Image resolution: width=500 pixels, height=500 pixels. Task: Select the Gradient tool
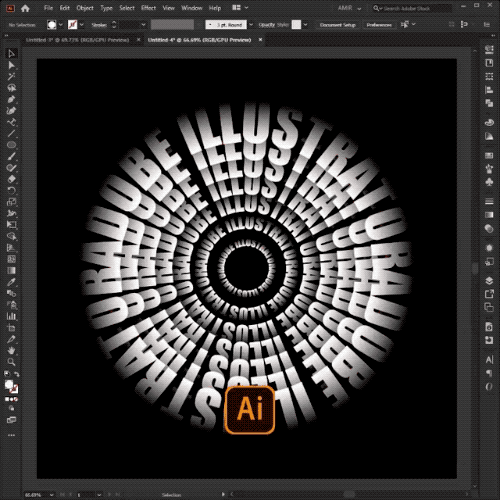coord(11,270)
